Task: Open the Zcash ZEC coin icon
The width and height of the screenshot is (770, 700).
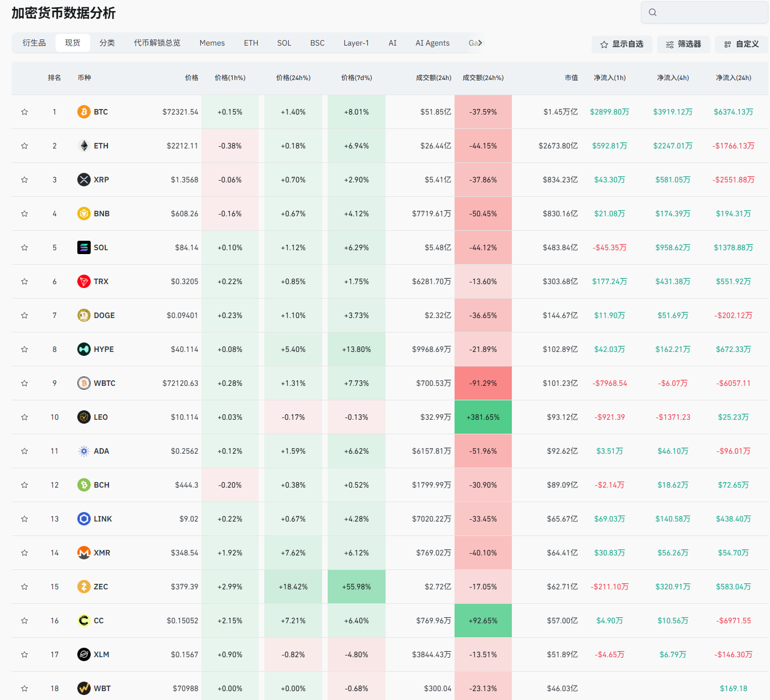Action: [83, 587]
